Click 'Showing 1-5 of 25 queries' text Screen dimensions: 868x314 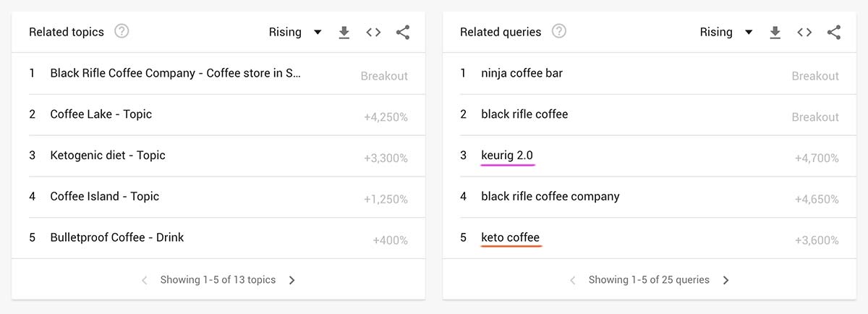coord(649,280)
